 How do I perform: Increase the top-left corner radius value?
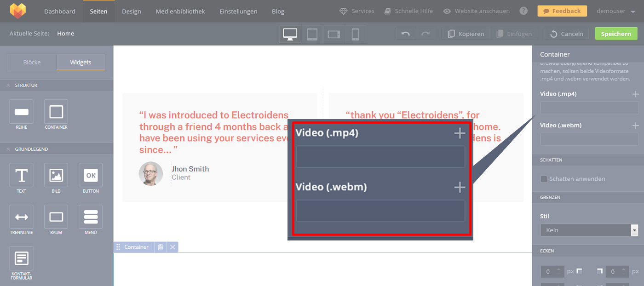(x=559, y=269)
